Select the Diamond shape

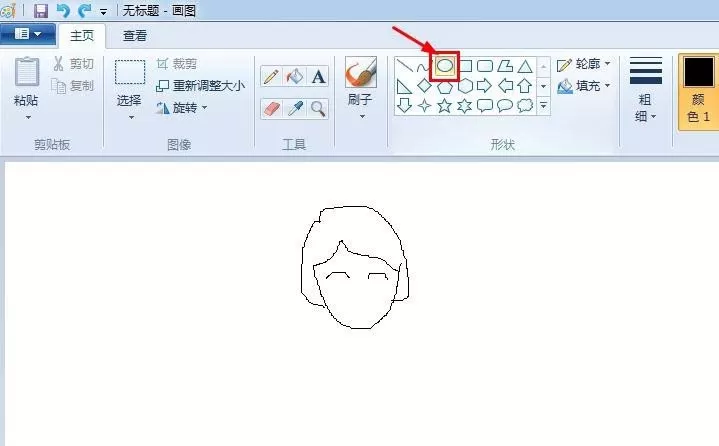(424, 86)
